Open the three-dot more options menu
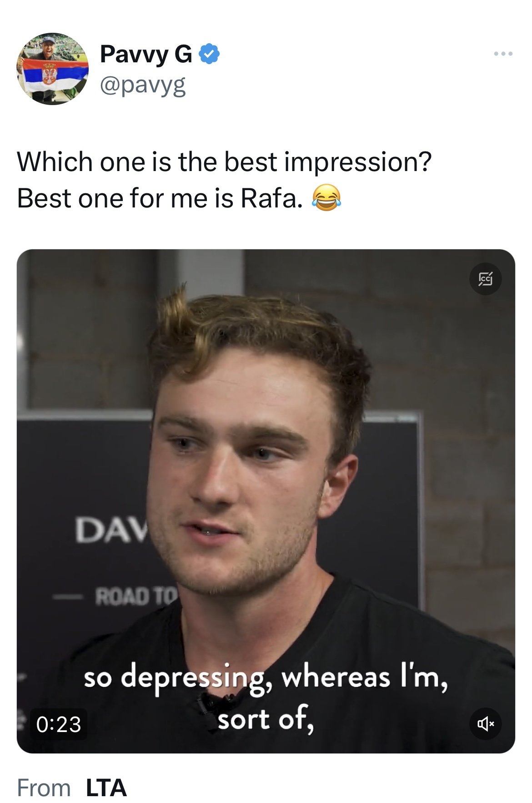Viewport: 532px width, 803px height. pyautogui.click(x=503, y=54)
